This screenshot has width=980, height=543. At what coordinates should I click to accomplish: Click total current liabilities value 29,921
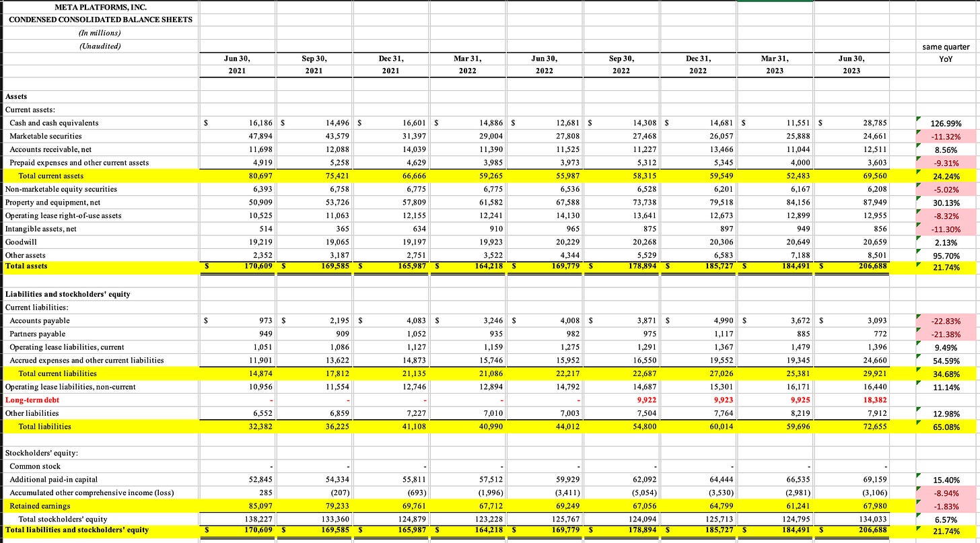pyautogui.click(x=876, y=373)
